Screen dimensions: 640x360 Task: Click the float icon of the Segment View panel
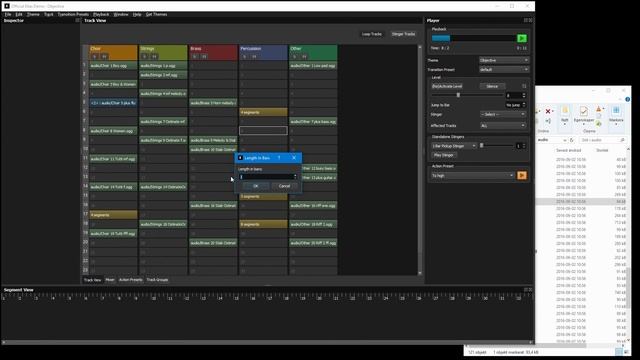tap(526, 290)
